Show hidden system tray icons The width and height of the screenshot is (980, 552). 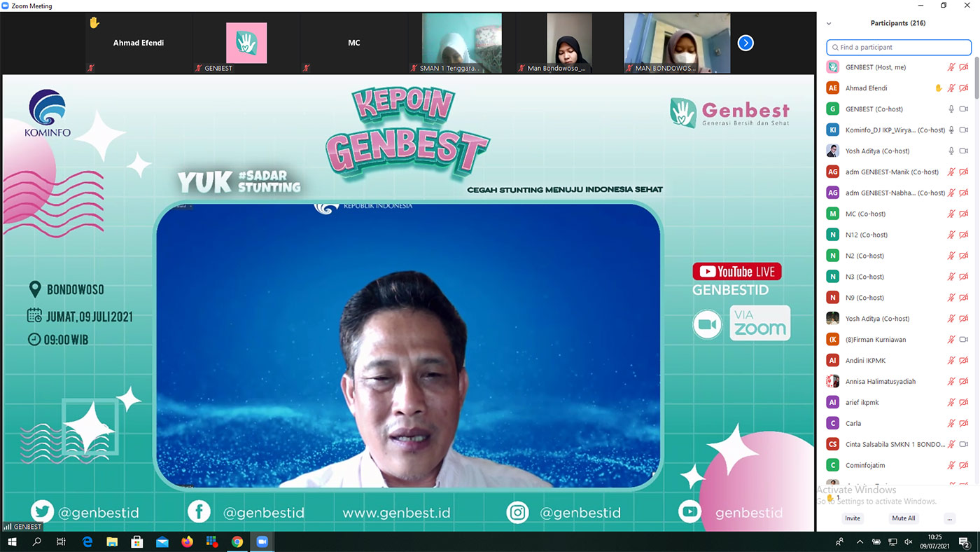(x=861, y=542)
